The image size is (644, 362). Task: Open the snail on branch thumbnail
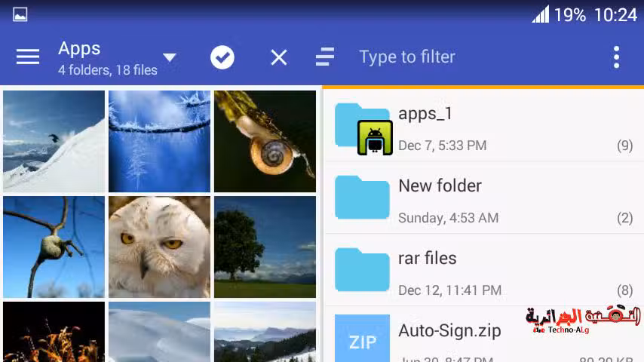(x=265, y=141)
